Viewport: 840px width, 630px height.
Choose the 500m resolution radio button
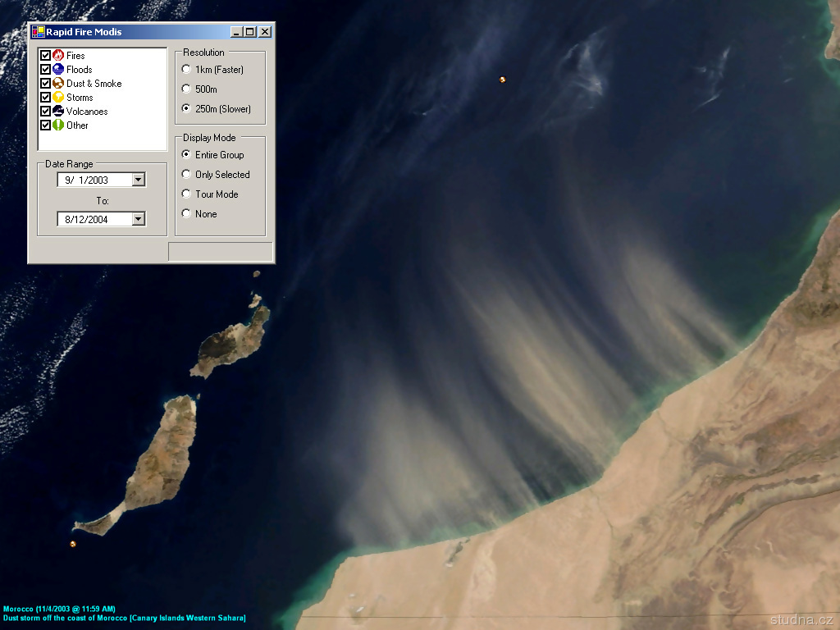186,89
